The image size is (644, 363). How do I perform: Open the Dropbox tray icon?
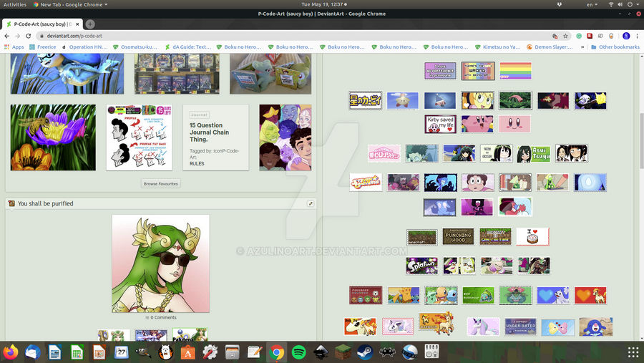560,4
